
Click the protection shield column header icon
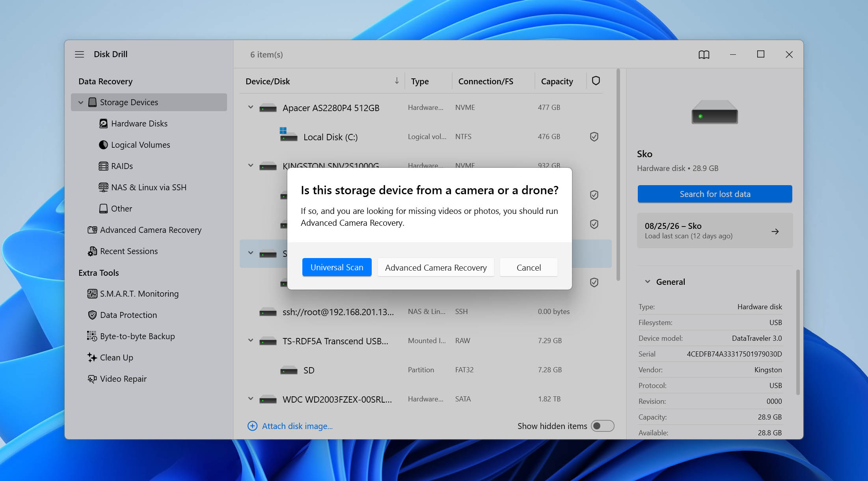(596, 81)
